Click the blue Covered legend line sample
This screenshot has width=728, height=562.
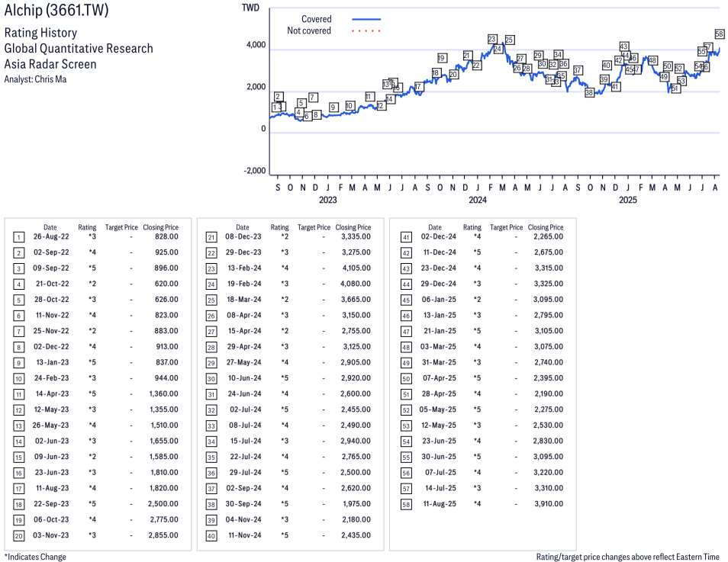pos(366,19)
